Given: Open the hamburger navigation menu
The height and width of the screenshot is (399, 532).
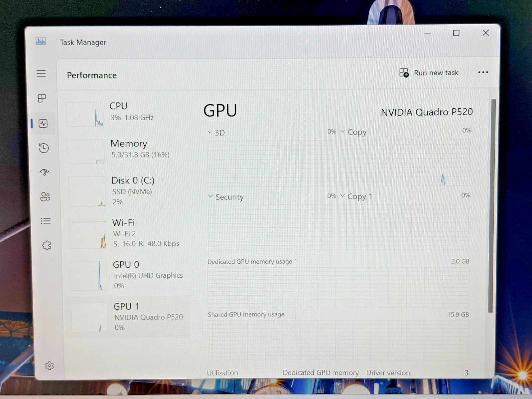Looking at the screenshot, I should click(41, 73).
